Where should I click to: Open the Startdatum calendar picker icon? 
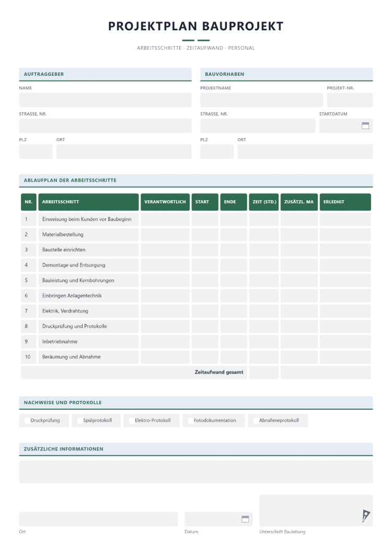click(365, 125)
